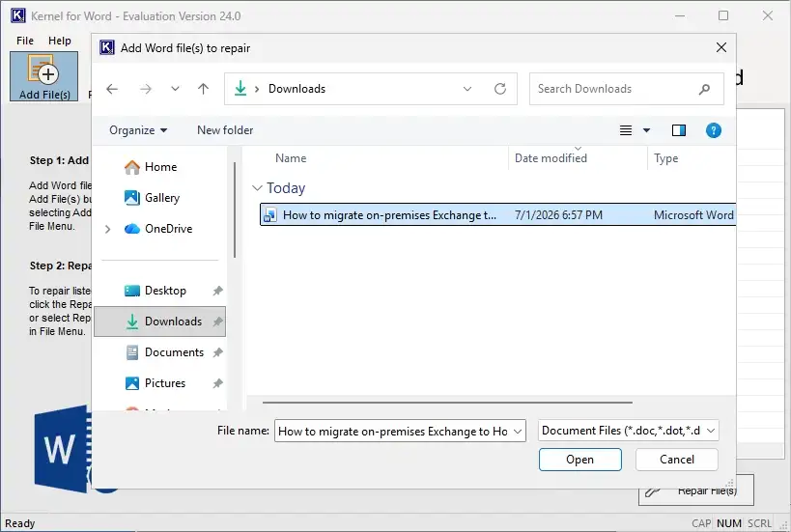Refresh the Downloads folder listing
Viewport: 791px width, 532px height.
500,89
